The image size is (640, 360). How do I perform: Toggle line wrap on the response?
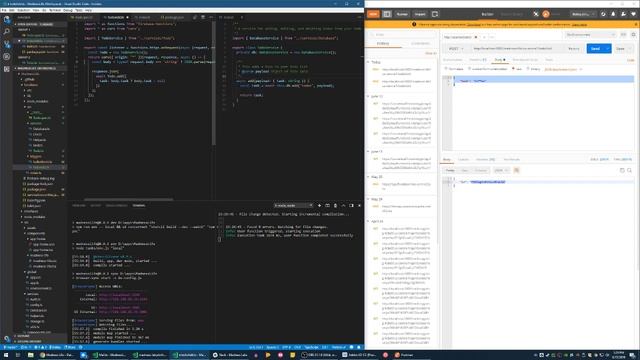click(516, 170)
